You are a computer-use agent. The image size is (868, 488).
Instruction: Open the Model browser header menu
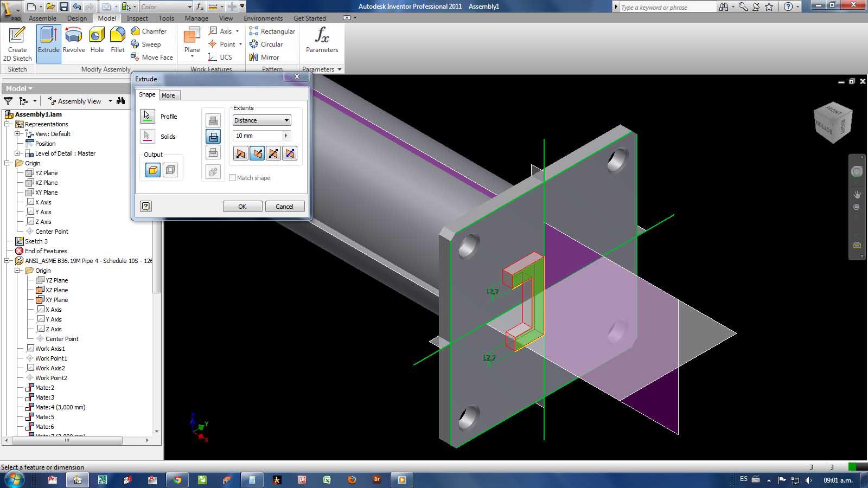tap(20, 88)
